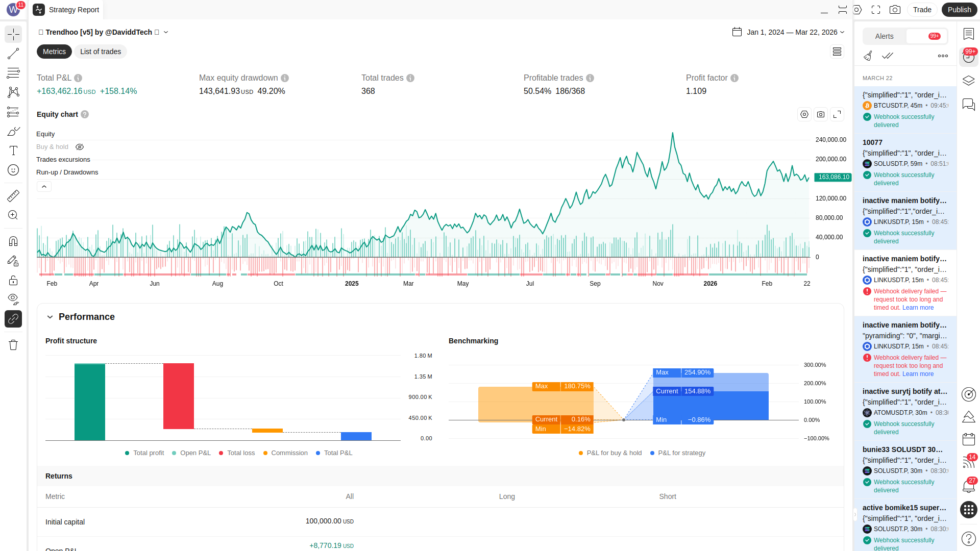
Task: Click the Publish button
Action: [959, 10]
